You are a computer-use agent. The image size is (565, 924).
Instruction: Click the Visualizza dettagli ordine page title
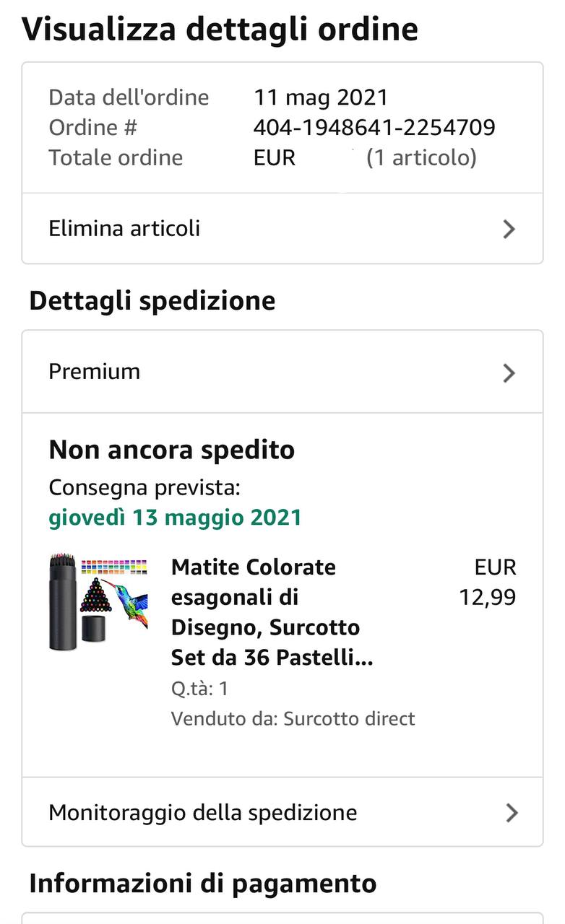220,30
